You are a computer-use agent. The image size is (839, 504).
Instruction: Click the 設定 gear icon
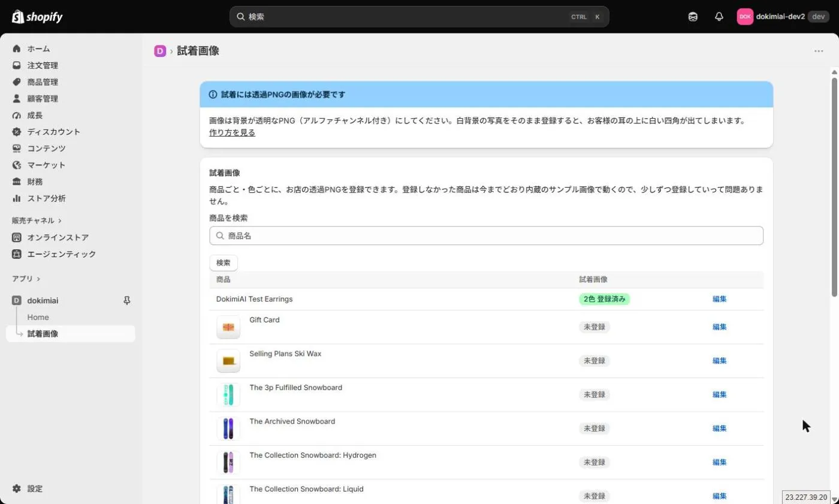(x=17, y=488)
